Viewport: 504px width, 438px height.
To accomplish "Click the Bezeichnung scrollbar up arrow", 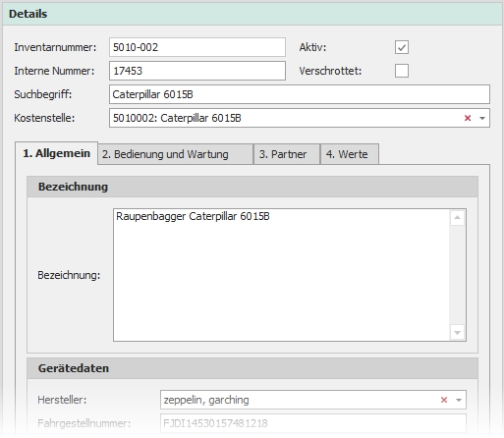I will [457, 218].
